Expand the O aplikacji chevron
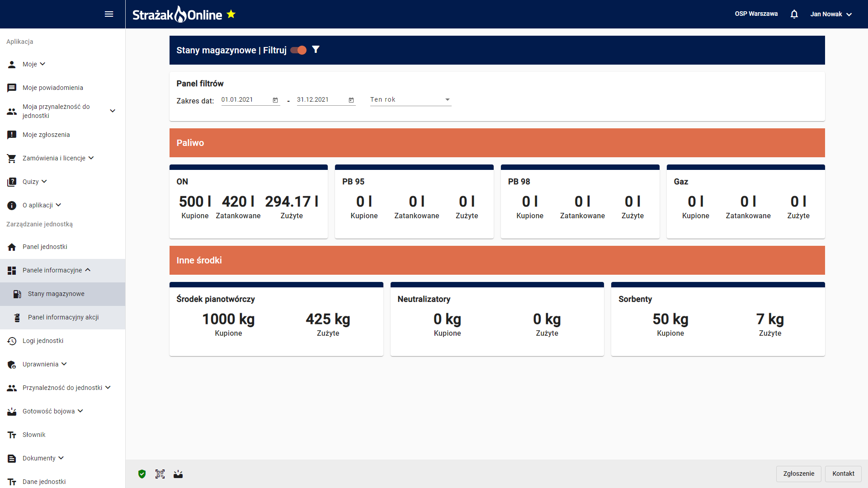Image resolution: width=868 pixels, height=488 pixels. (x=58, y=205)
